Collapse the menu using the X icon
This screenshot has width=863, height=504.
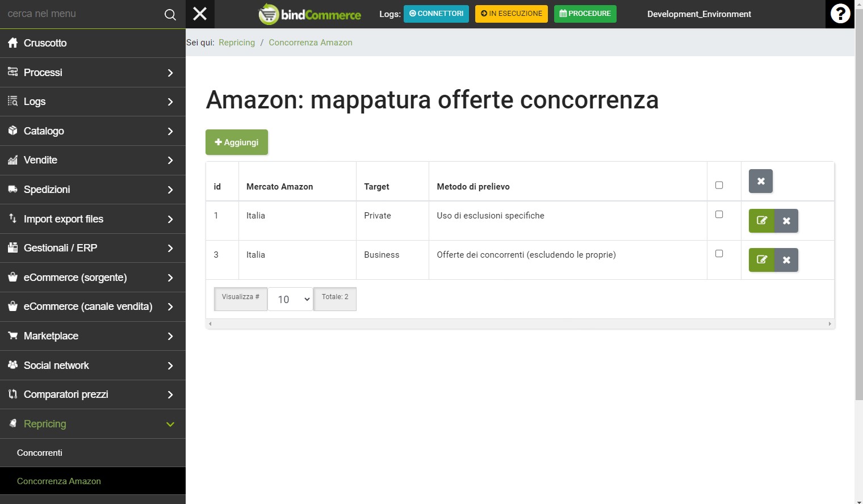point(200,14)
